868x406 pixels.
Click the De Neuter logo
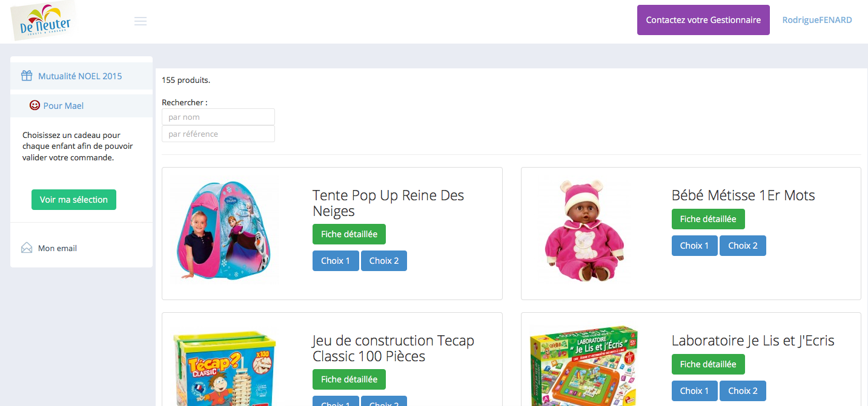(44, 21)
